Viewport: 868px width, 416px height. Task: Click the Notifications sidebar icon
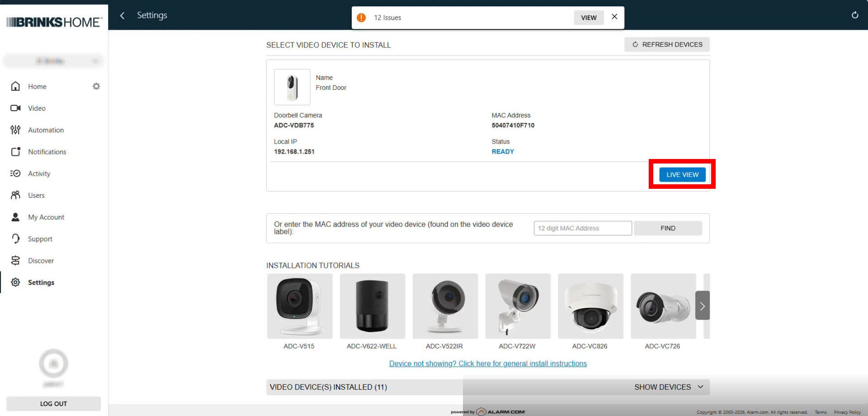click(15, 152)
